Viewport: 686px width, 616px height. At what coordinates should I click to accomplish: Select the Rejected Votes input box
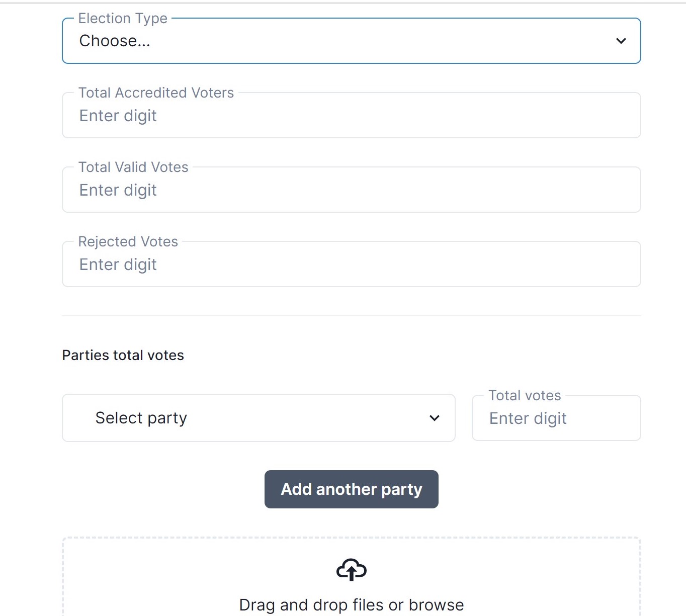click(351, 264)
